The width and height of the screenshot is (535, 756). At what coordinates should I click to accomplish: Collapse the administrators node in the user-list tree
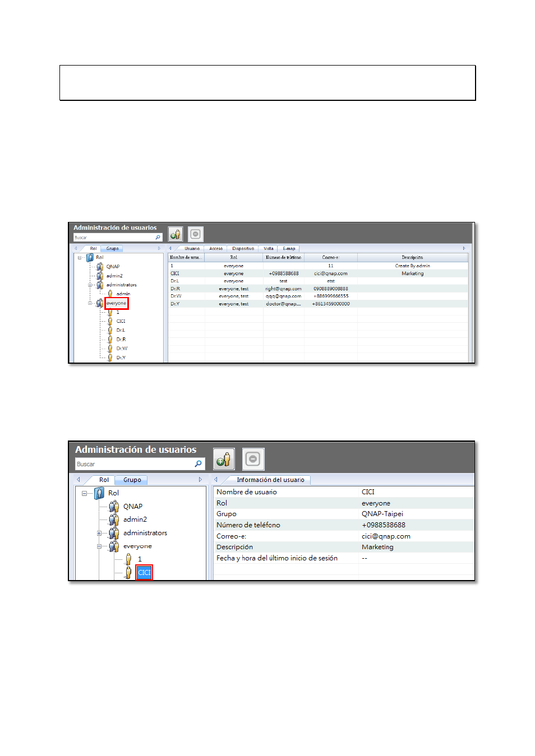90,285
